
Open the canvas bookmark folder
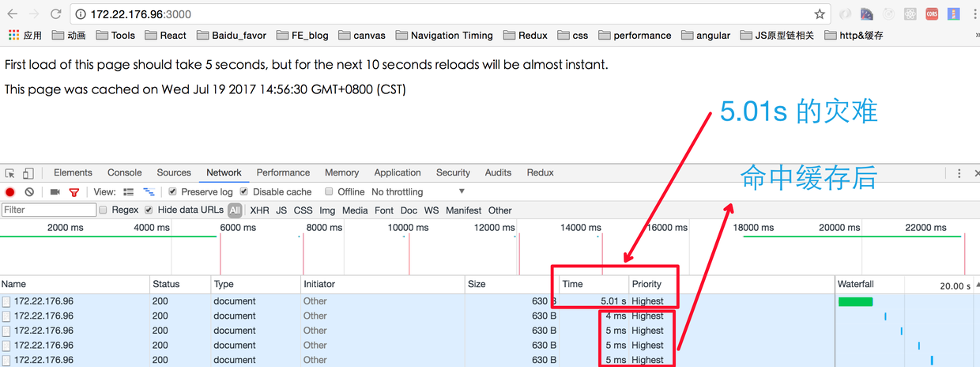[362, 35]
